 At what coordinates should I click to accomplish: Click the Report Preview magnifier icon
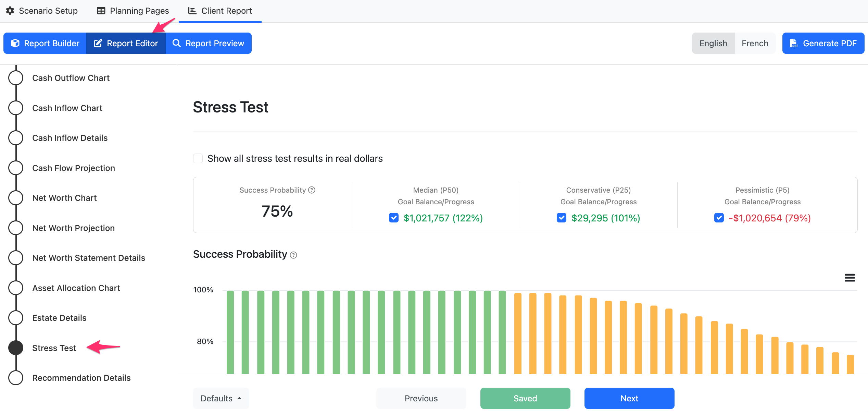pyautogui.click(x=176, y=43)
